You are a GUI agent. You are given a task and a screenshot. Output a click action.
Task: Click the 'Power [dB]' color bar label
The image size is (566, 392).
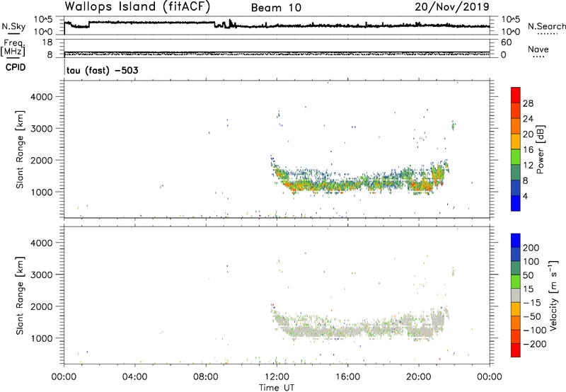[540, 149]
